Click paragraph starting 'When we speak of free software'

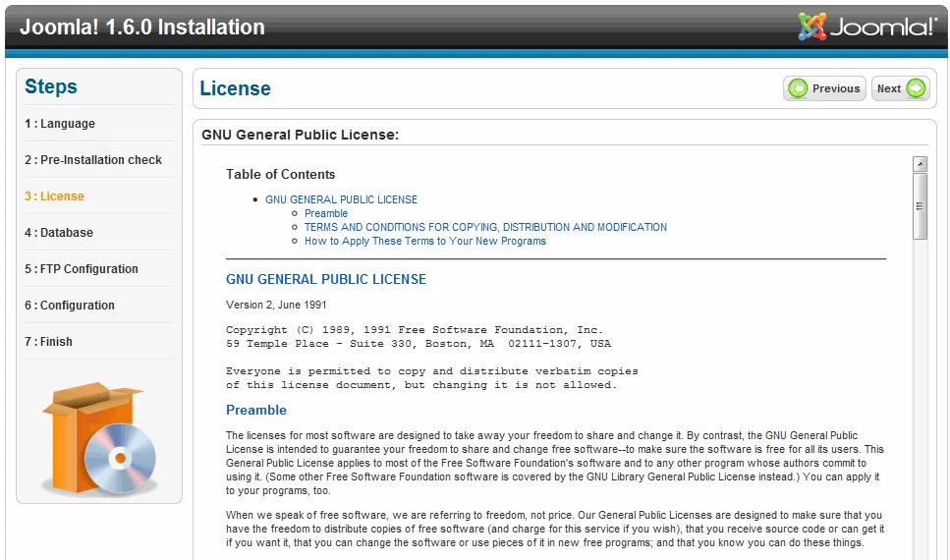(x=555, y=530)
